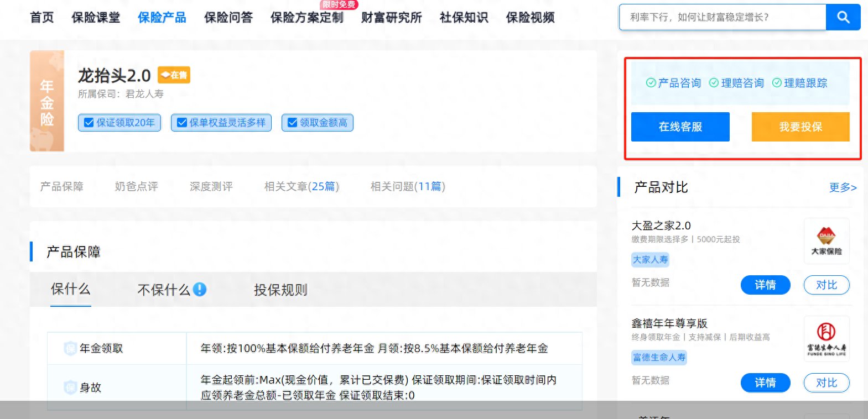The image size is (868, 419).
Task: Click the 在售 status badge
Action: pos(174,75)
